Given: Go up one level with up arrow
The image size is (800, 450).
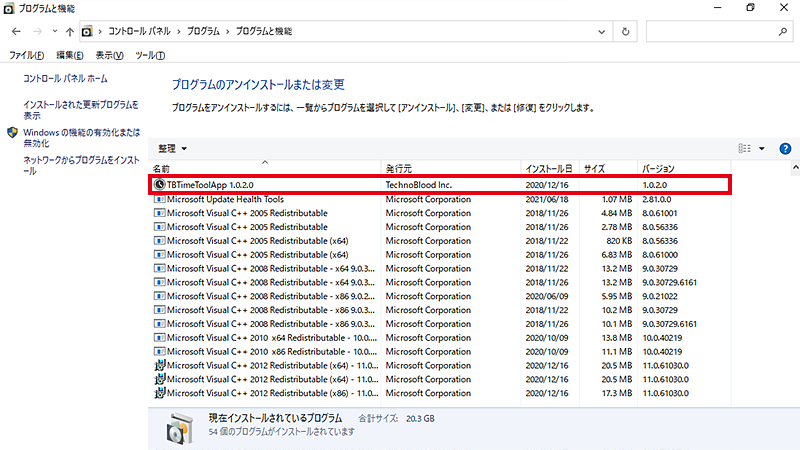Looking at the screenshot, I should 70,32.
